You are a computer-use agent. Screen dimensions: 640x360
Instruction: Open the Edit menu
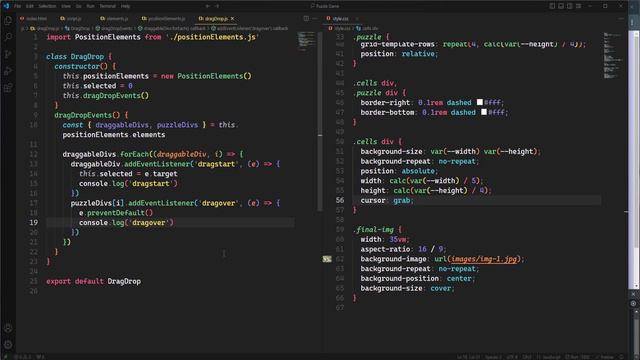tap(30, 6)
